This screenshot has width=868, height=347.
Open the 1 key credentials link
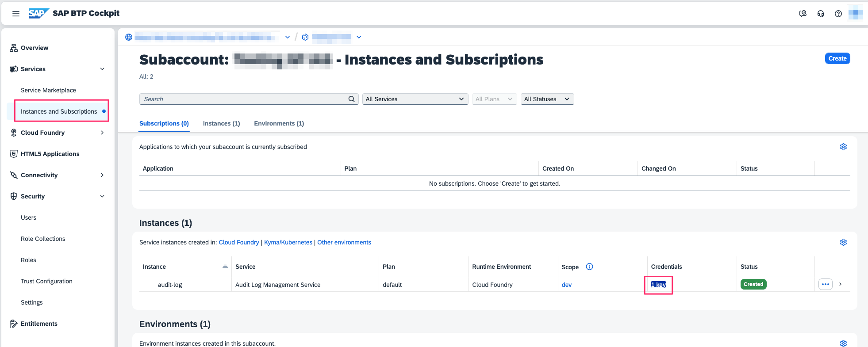[x=658, y=285]
